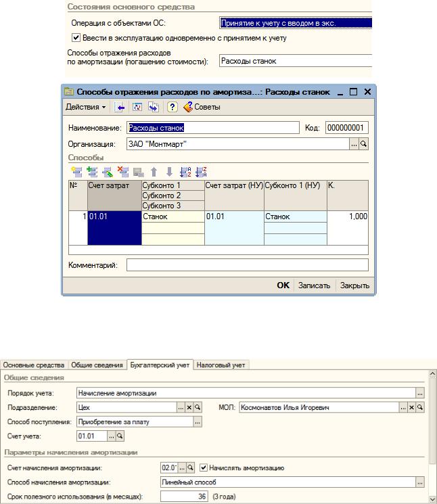Click the copy-with-arrow icon in dialog toolbar

tap(154, 107)
